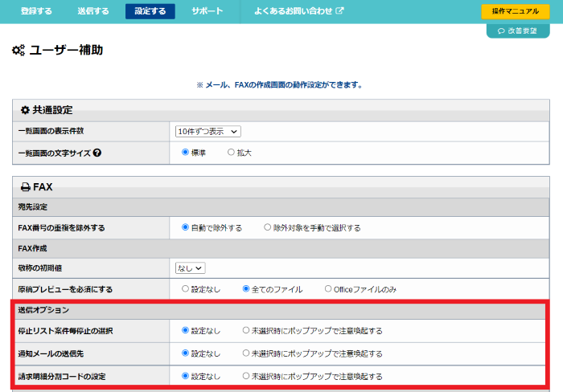
Task: Click the FAX作成 subsection label
Action: 33,248
